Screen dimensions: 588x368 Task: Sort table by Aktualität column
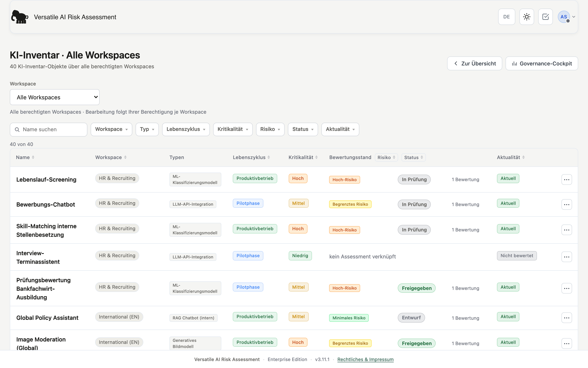click(511, 157)
